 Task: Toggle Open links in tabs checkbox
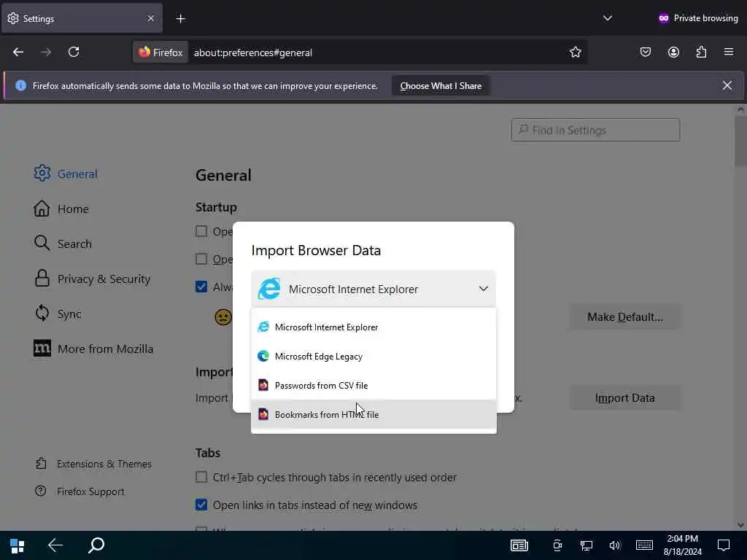(x=201, y=505)
